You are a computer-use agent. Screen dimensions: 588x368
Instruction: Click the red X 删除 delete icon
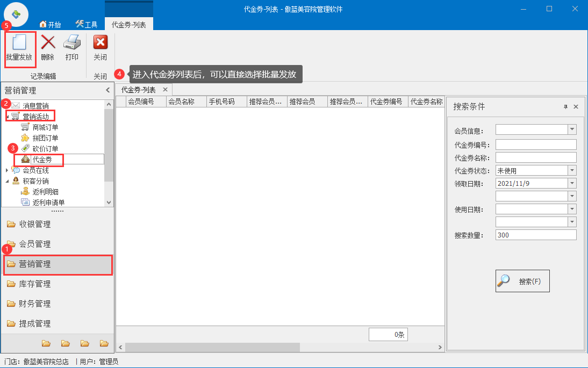pos(48,42)
